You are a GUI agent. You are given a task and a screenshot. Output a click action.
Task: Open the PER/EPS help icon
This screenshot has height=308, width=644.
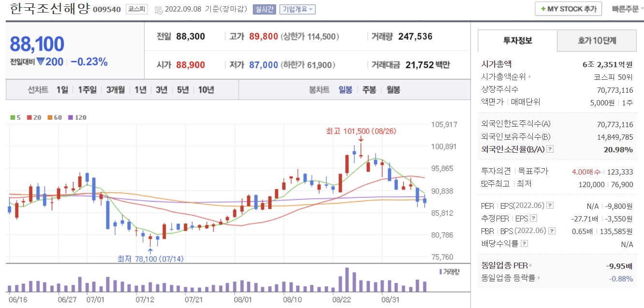click(550, 205)
